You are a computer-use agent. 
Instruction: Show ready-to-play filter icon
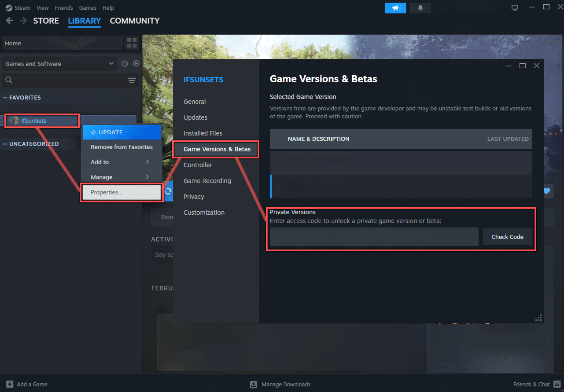[136, 64]
